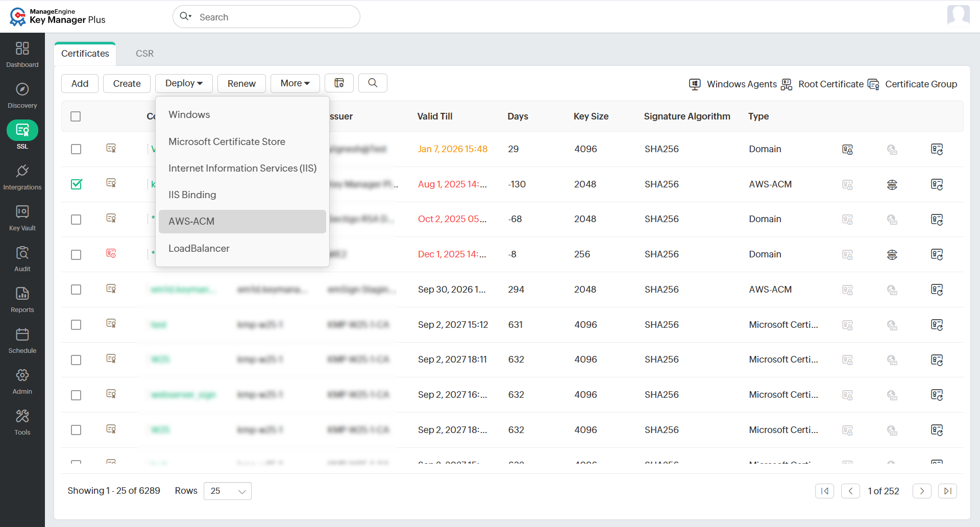Choose Internet Information Services (IIS) option
This screenshot has height=527, width=980.
click(x=242, y=168)
